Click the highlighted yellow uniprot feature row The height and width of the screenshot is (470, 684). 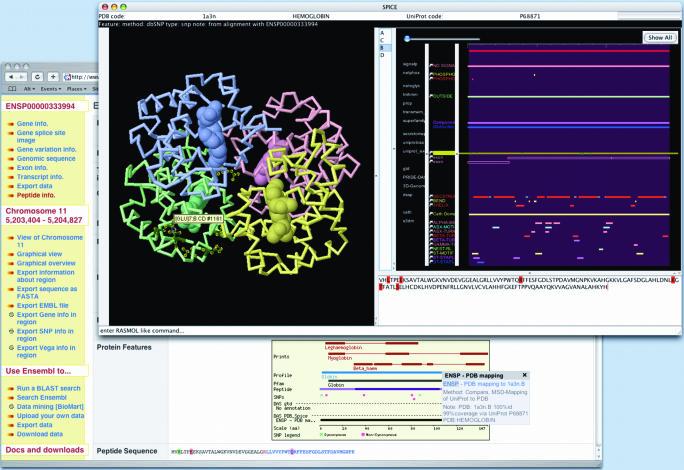554,153
